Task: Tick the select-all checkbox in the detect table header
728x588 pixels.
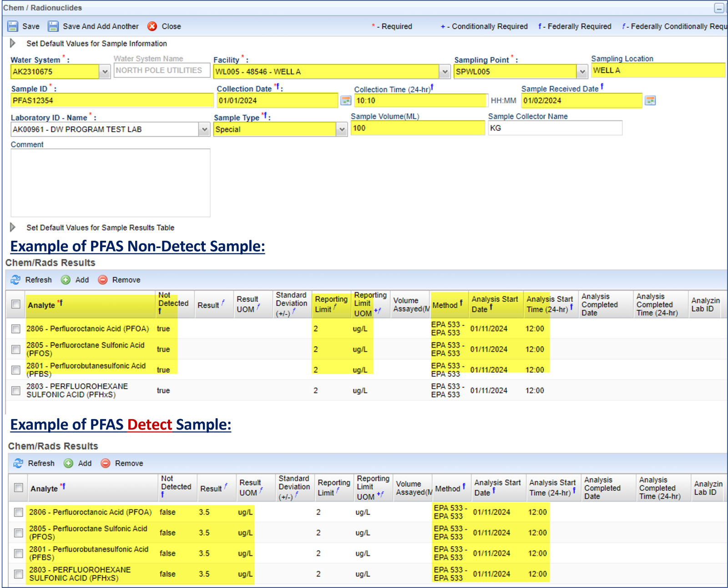Action: pyautogui.click(x=19, y=488)
